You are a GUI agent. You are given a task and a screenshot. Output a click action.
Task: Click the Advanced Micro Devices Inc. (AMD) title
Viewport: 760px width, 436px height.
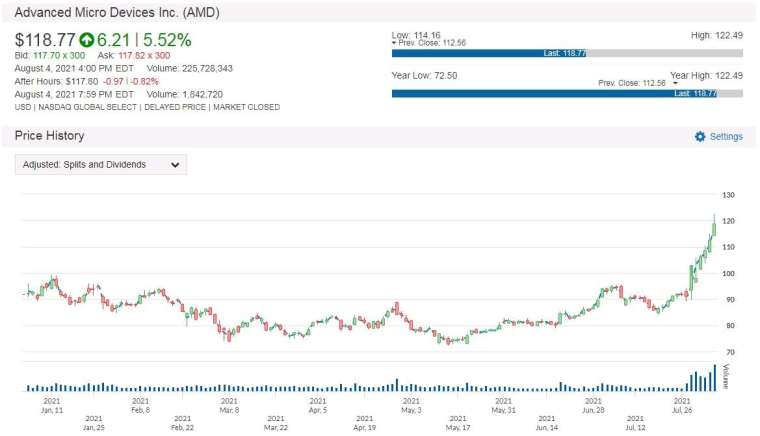[x=117, y=13]
